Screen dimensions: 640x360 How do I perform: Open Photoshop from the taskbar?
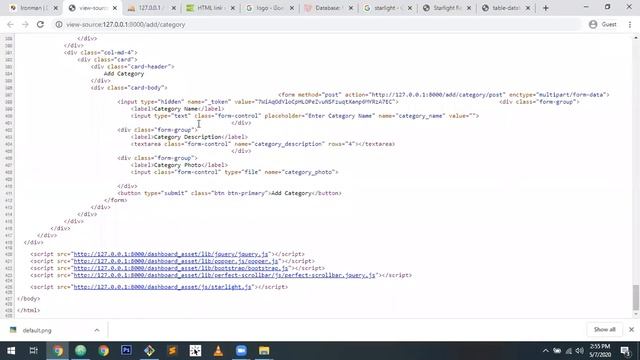click(126, 351)
